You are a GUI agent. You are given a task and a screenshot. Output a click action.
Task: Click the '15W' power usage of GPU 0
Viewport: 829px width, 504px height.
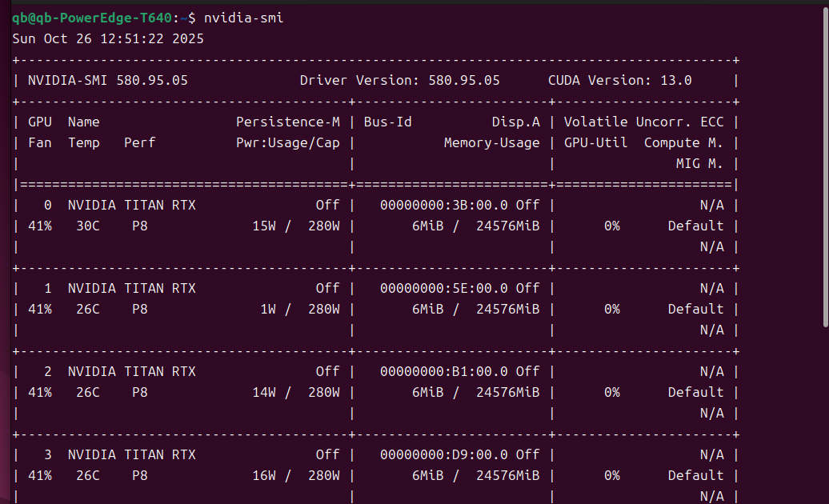[x=264, y=226]
